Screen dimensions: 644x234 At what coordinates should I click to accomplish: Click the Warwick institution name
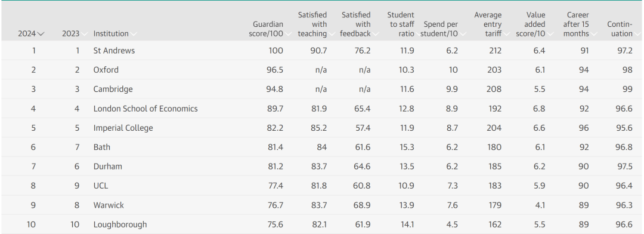coord(109,205)
